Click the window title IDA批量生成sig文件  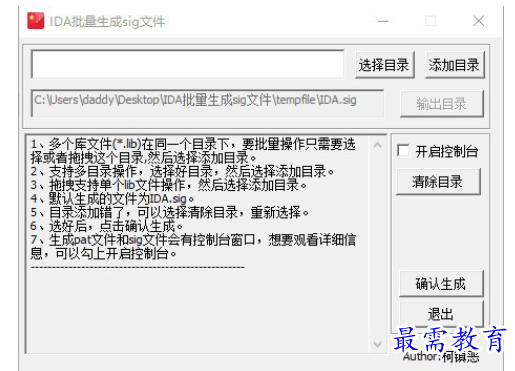(x=107, y=21)
